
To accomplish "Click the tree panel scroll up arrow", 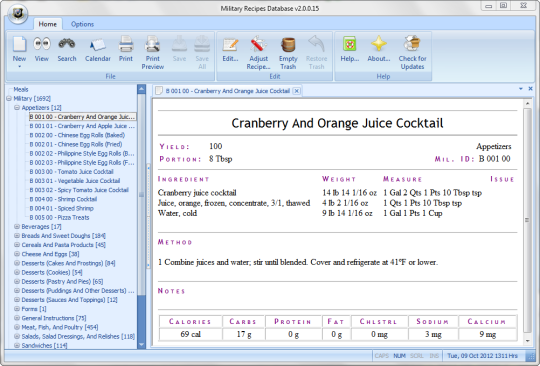I will [141, 89].
